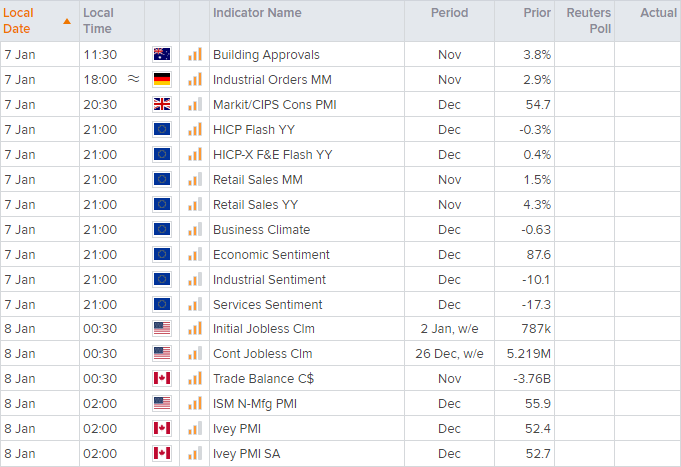Click the Period column header
This screenshot has height=467, width=681.
pyautogui.click(x=449, y=13)
